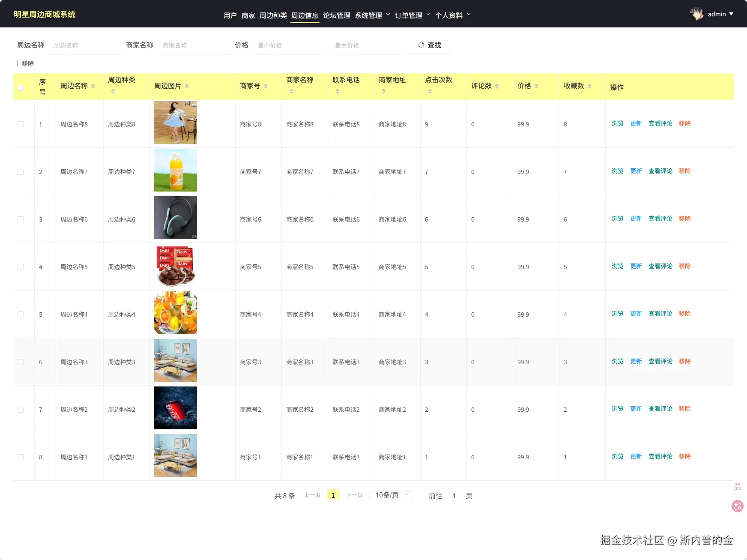The width and height of the screenshot is (747, 560).
Task: Click the 查找 search button
Action: [x=430, y=45]
